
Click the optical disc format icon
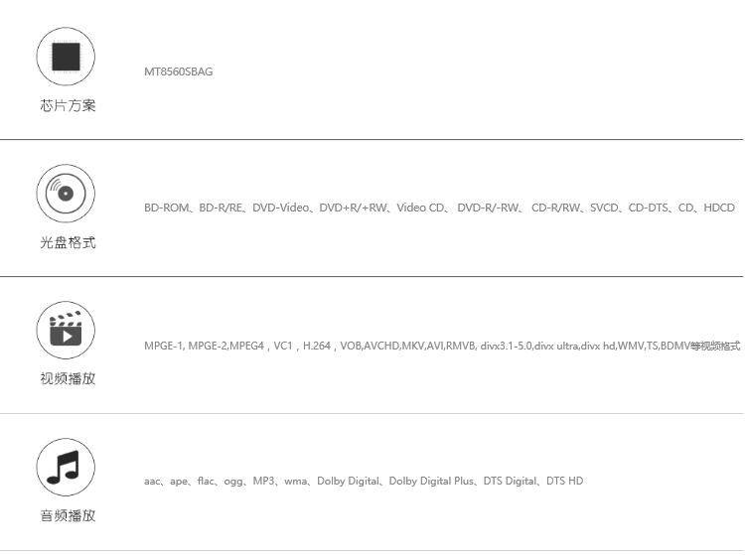coord(66,194)
